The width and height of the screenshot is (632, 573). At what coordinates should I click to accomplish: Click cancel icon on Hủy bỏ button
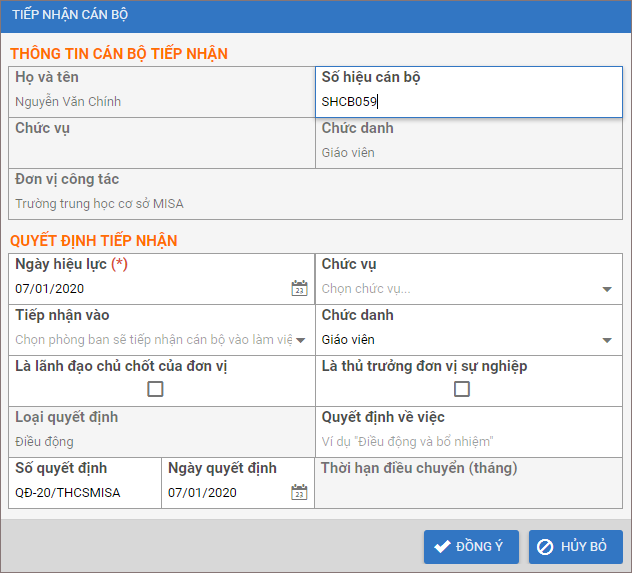(545, 547)
